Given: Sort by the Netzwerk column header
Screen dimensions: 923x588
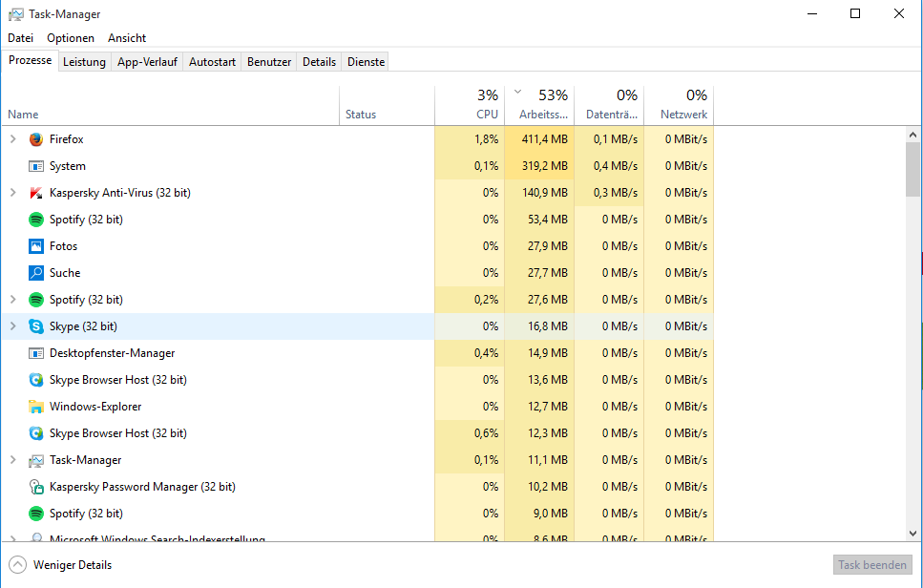Looking at the screenshot, I should 679,106.
